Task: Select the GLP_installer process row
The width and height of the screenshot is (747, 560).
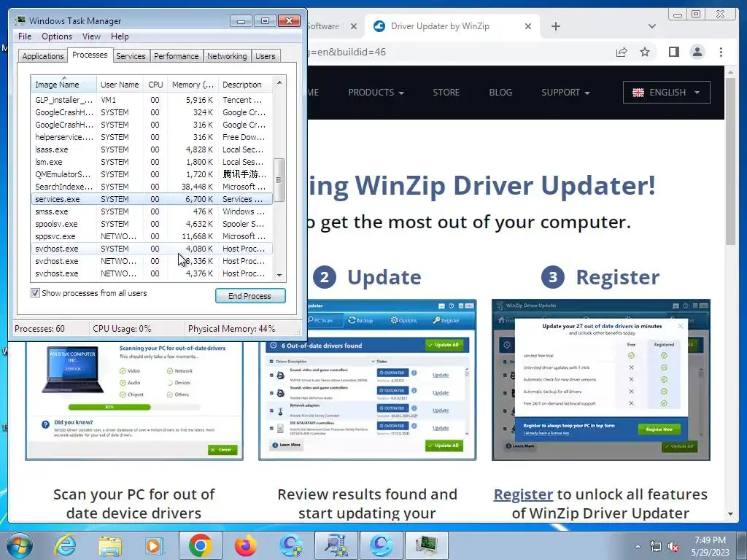Action: point(152,100)
